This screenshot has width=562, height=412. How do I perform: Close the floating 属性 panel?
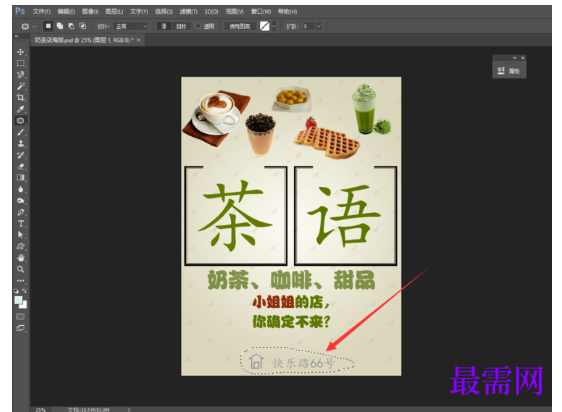523,58
